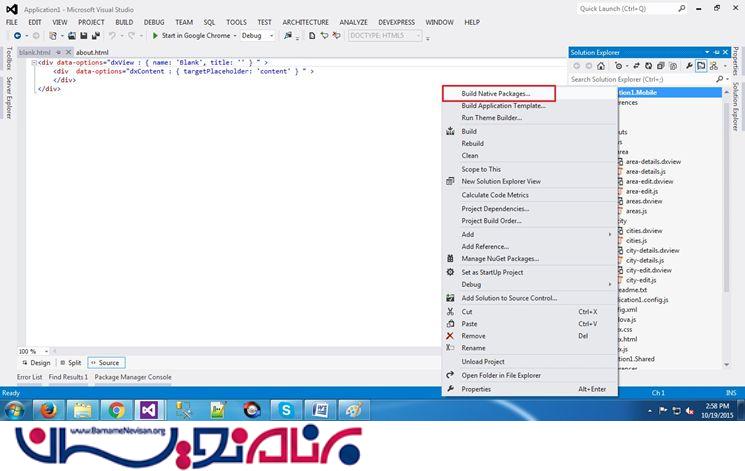Open Firefox from the taskbar
Screen dimensions: 745x471
(x=48, y=409)
